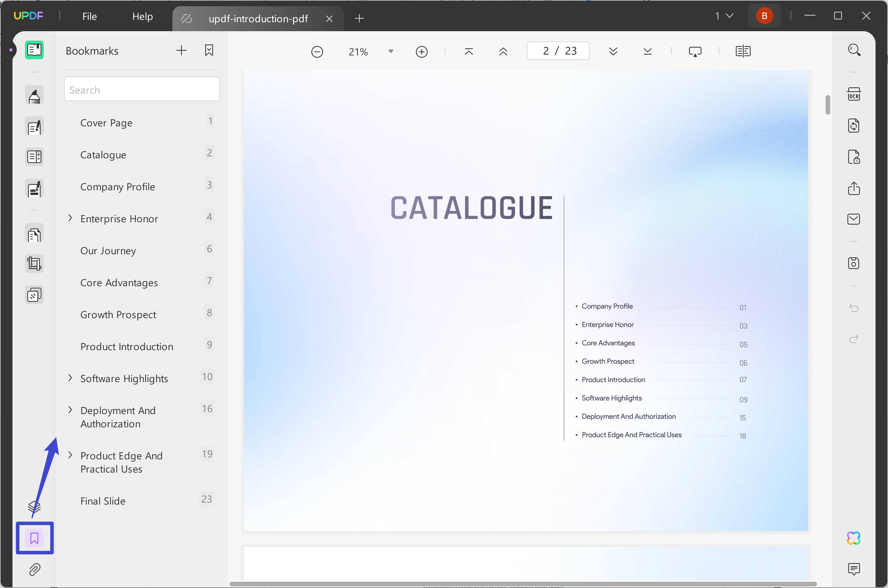Open the zoom percentage dropdown
Screen dimensions: 888x588
coord(391,51)
